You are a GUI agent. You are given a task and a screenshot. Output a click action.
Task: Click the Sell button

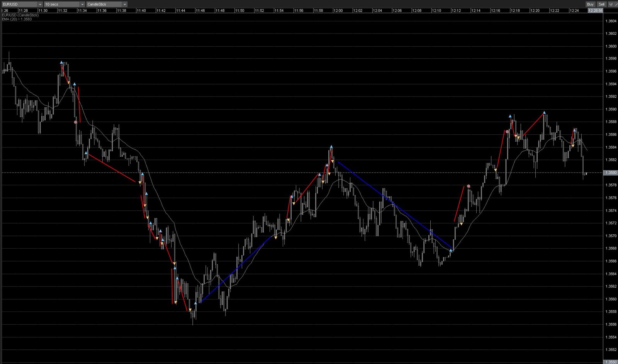tap(601, 4)
